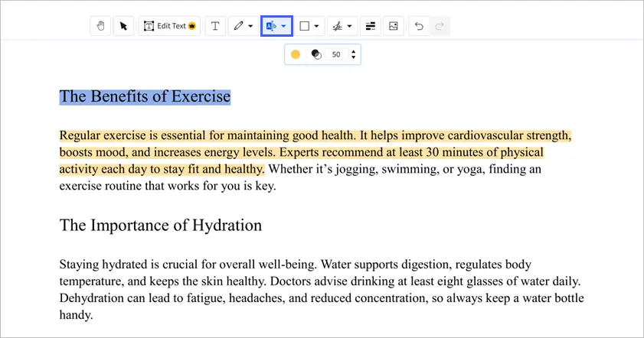This screenshot has width=644, height=338.
Task: Select the rectangle shape tool
Action: [304, 26]
